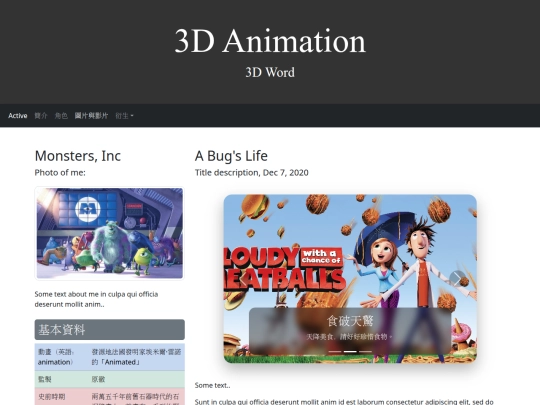Viewport: 540px width, 405px height.
Task: Expand the 衍生 dropdown menu
Action: (124, 116)
